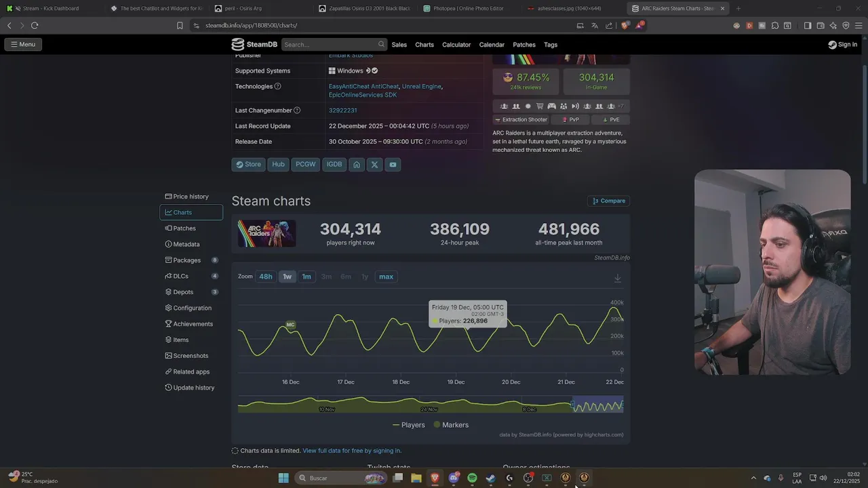The height and width of the screenshot is (488, 868).
Task: Set chart zoom to 1m
Action: (307, 277)
